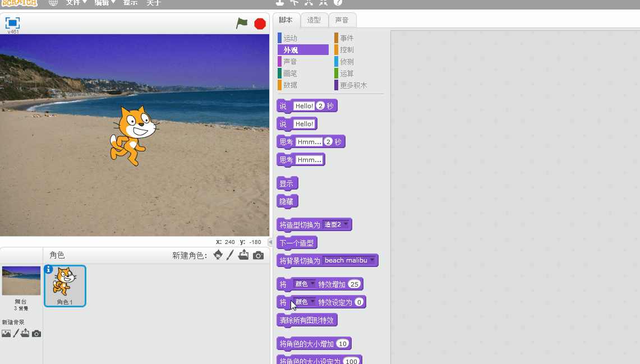Click the red stop button
Viewport: 640px width, 364px height.
[x=260, y=24]
